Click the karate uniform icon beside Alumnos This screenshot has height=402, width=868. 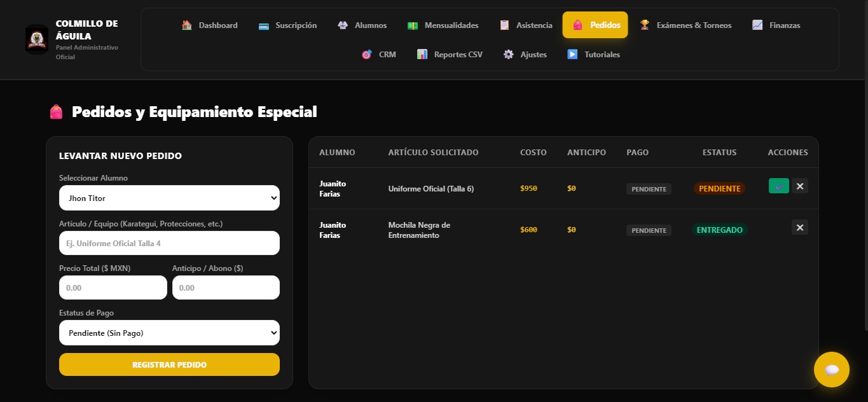pyautogui.click(x=343, y=25)
